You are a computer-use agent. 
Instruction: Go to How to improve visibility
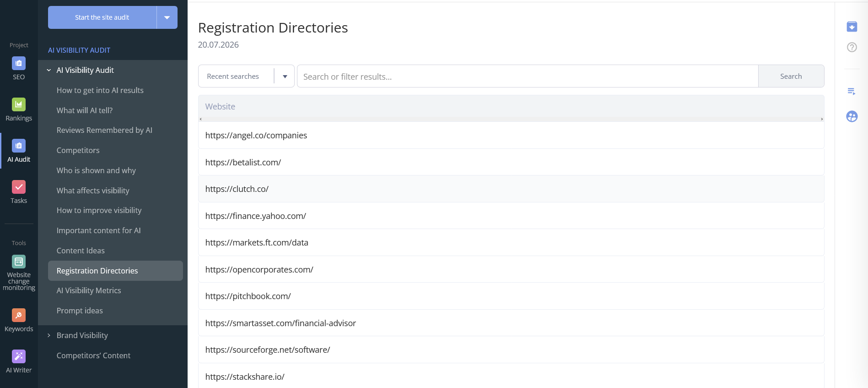point(99,210)
